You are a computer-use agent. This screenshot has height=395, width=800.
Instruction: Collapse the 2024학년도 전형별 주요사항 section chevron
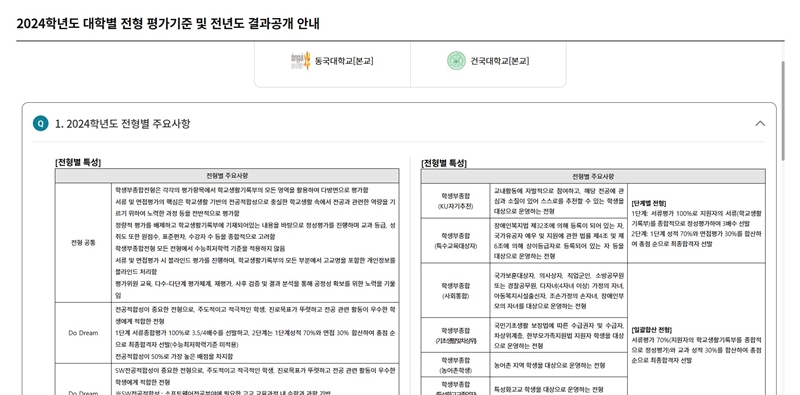point(760,124)
